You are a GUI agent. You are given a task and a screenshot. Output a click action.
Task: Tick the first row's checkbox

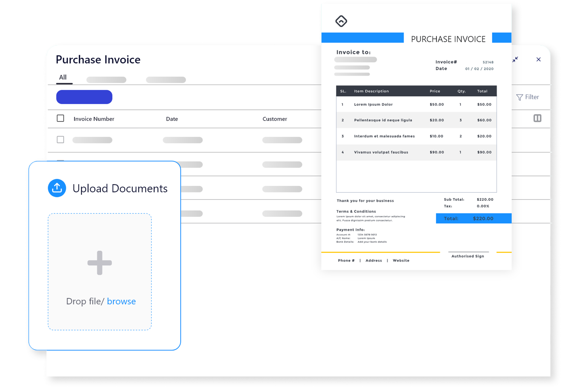tap(60, 140)
